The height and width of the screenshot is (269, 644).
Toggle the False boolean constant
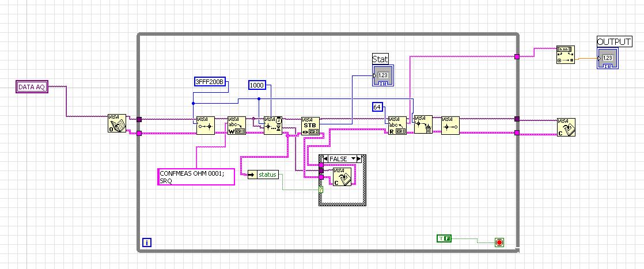(444, 238)
